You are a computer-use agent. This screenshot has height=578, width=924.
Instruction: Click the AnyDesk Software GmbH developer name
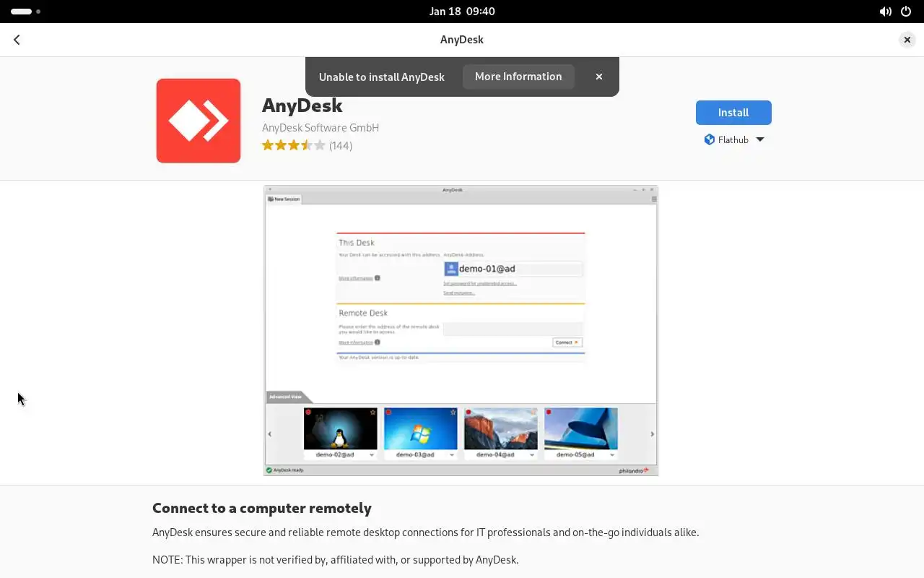point(321,127)
